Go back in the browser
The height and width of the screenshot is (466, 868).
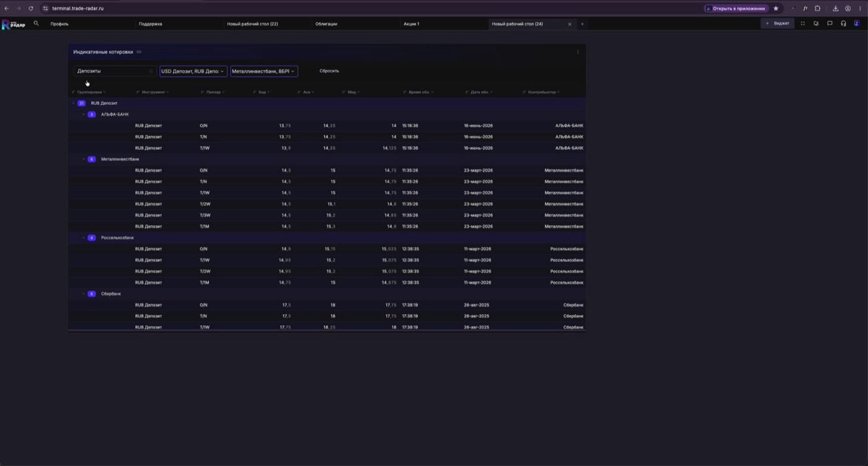pyautogui.click(x=7, y=9)
